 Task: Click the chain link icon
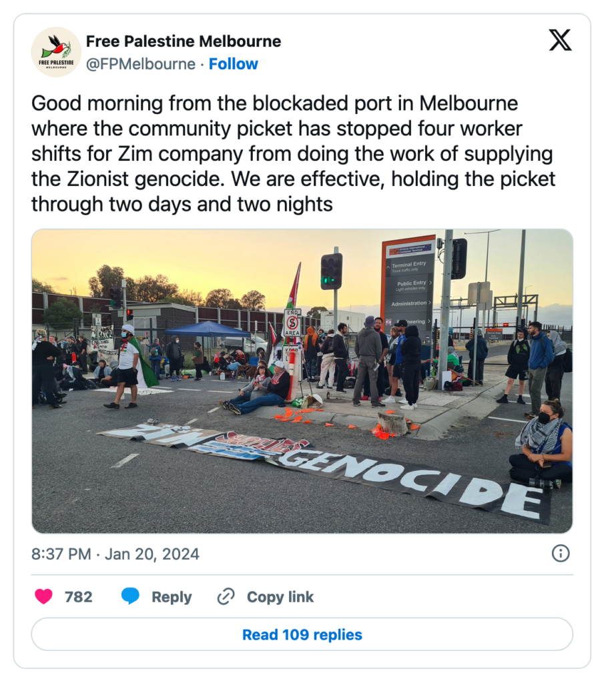pyautogui.click(x=226, y=596)
